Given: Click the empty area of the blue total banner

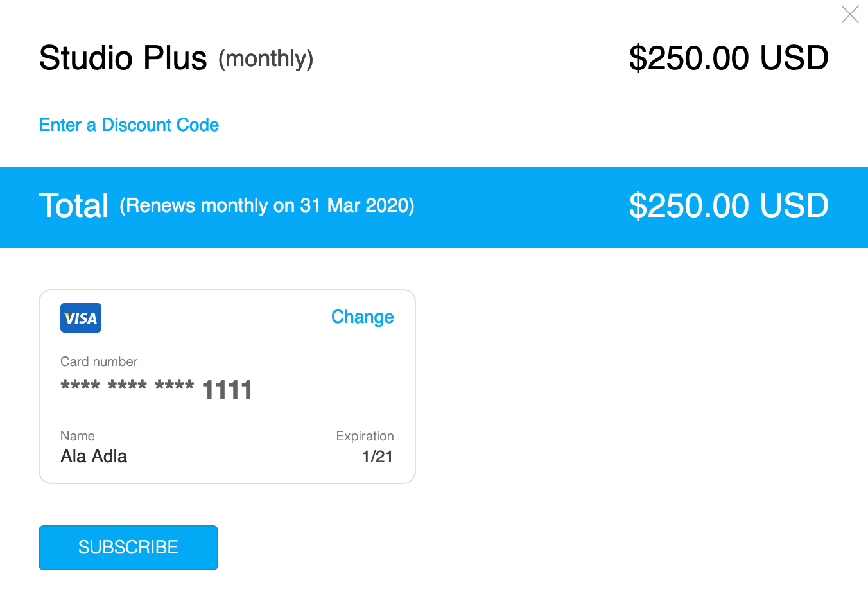Looking at the screenshot, I should [520, 207].
